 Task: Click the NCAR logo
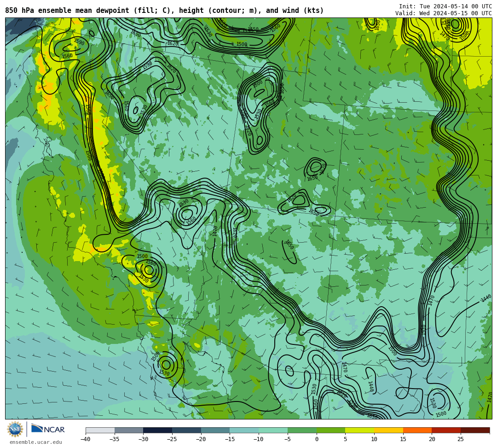(48, 429)
